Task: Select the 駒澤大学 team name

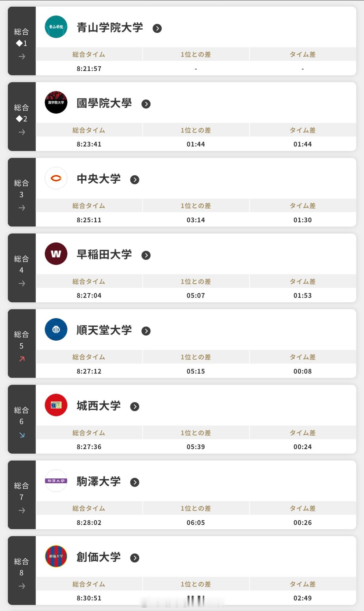Action: point(99,481)
